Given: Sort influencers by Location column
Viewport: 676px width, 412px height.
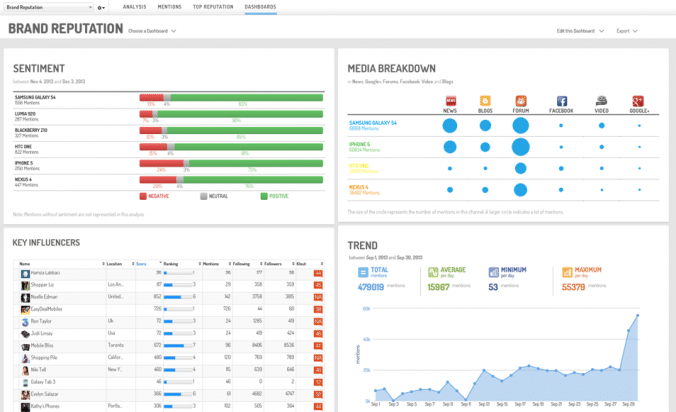Looking at the screenshot, I should point(121,264).
